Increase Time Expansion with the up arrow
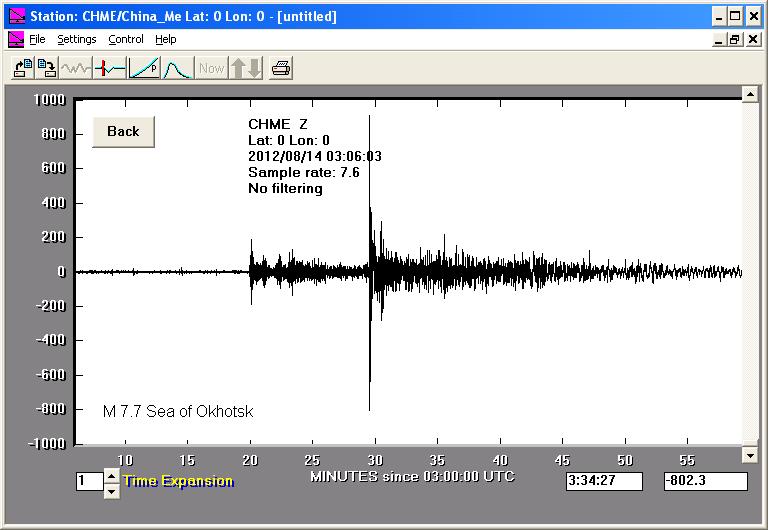The image size is (768, 530). (111, 476)
